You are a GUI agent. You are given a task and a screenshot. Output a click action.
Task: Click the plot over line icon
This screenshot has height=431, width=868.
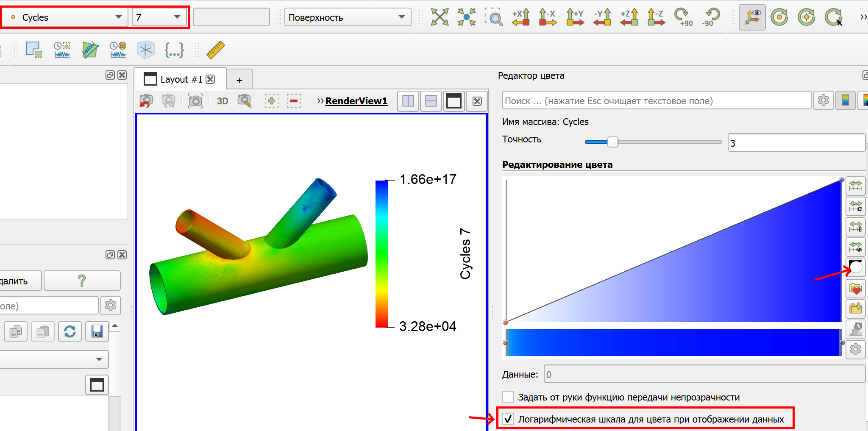90,50
